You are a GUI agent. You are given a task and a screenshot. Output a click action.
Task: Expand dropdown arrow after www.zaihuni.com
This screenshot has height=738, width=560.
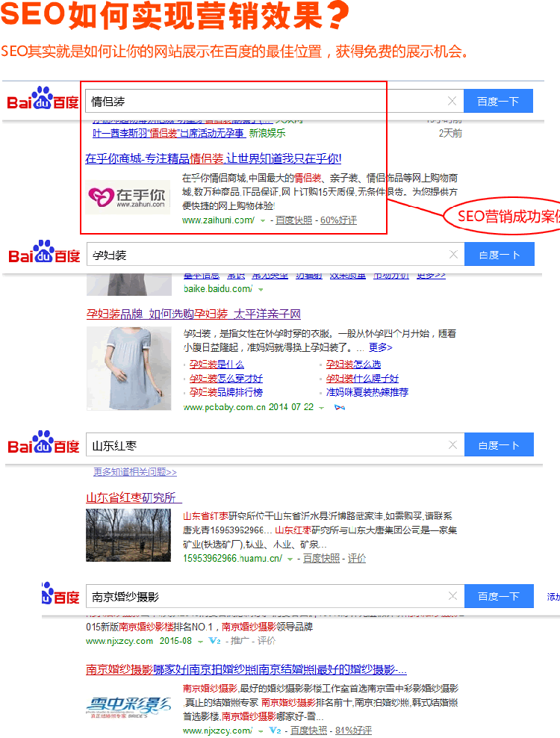pyautogui.click(x=263, y=221)
